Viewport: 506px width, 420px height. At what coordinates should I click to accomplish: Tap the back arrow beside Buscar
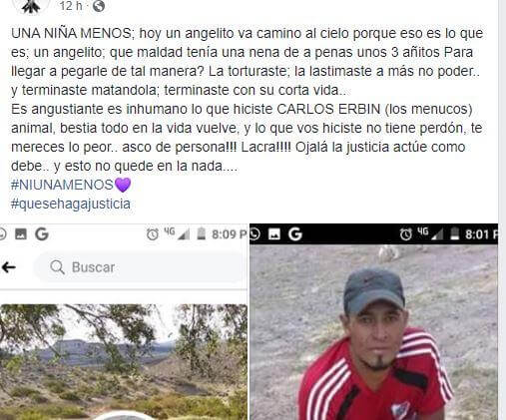coord(8,267)
